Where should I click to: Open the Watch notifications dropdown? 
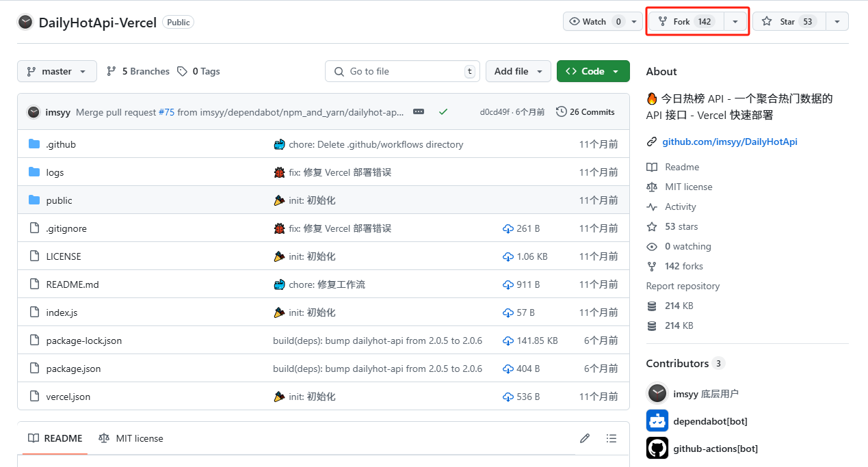[x=603, y=21]
